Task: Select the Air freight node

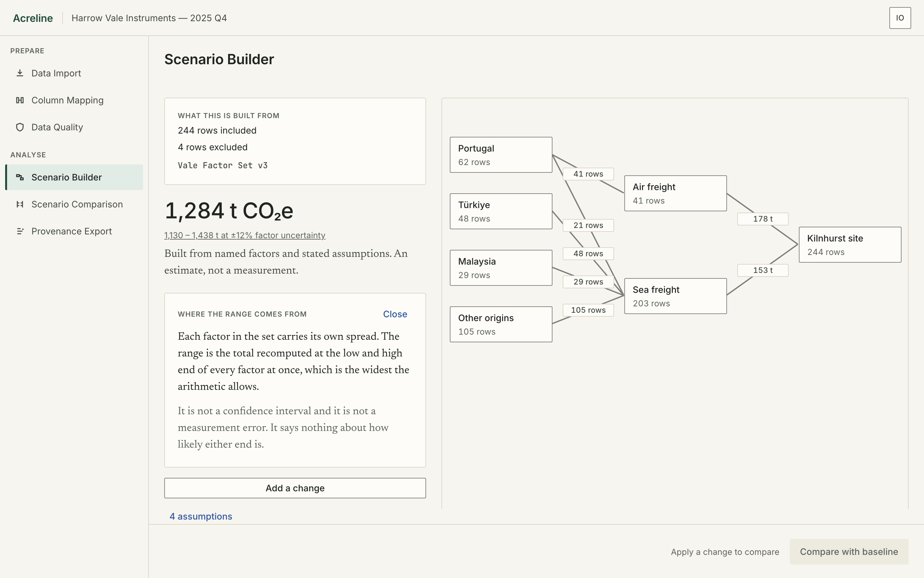Action: [675, 193]
